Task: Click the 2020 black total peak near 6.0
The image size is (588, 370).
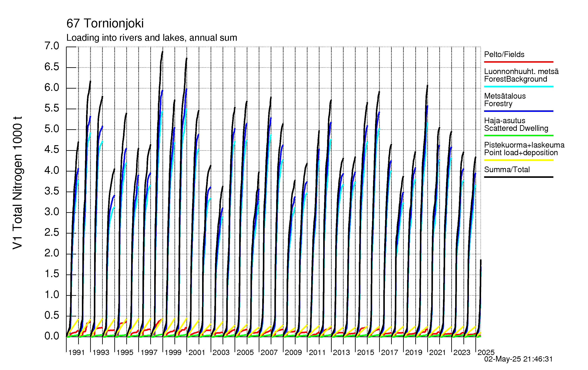Action: (x=427, y=86)
